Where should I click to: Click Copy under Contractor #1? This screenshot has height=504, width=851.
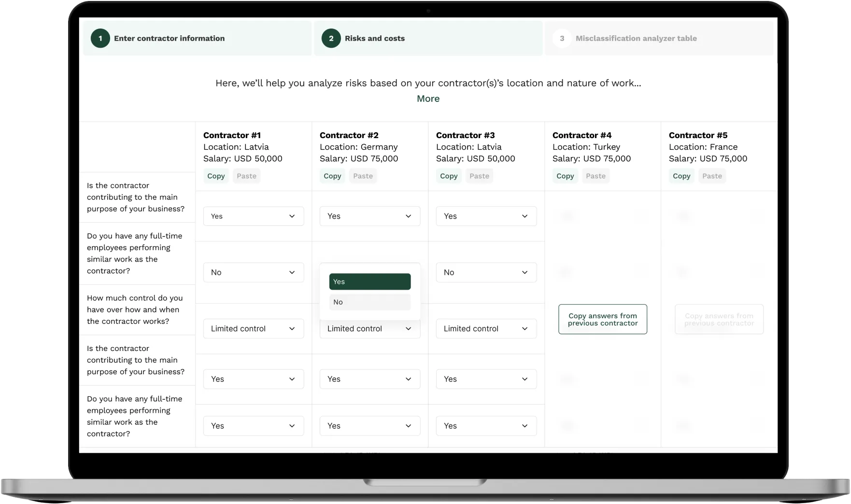click(215, 176)
